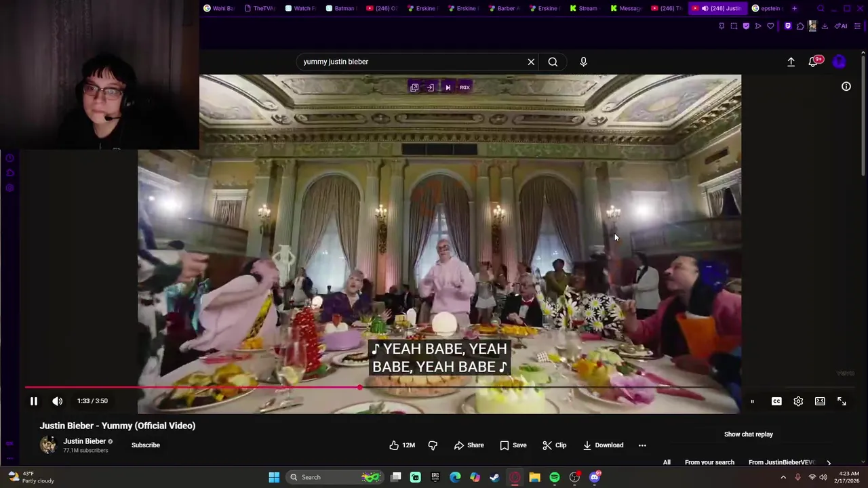Click the video info card icon
Viewport: 868px width, 488px height.
[846, 86]
